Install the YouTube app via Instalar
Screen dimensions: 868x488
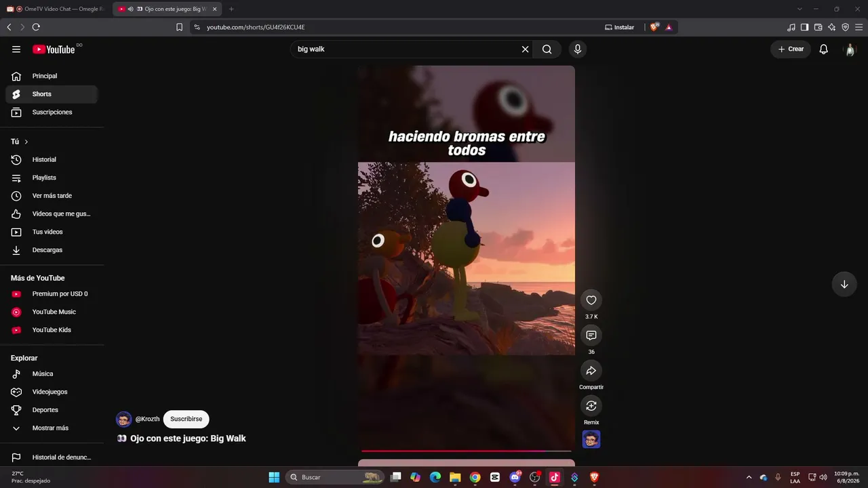pyautogui.click(x=619, y=27)
